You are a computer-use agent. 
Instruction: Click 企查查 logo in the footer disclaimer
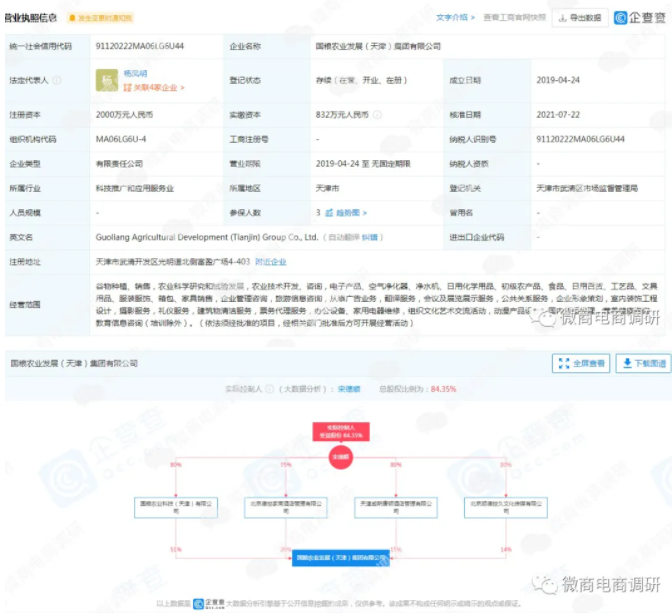(x=209, y=604)
